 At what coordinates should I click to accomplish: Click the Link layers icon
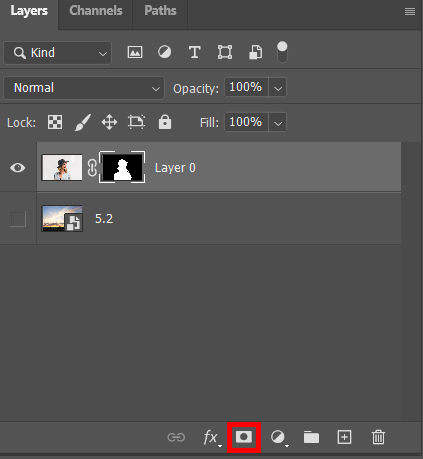pyautogui.click(x=176, y=437)
